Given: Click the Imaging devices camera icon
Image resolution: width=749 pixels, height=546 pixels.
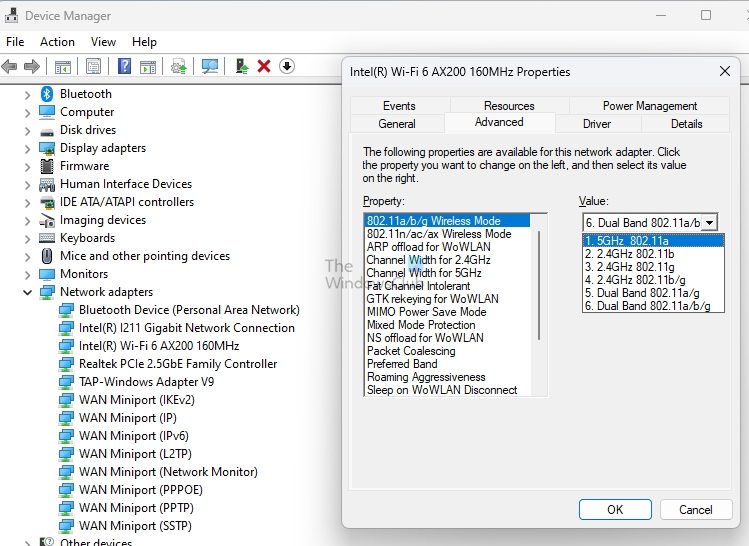Looking at the screenshot, I should tap(47, 220).
